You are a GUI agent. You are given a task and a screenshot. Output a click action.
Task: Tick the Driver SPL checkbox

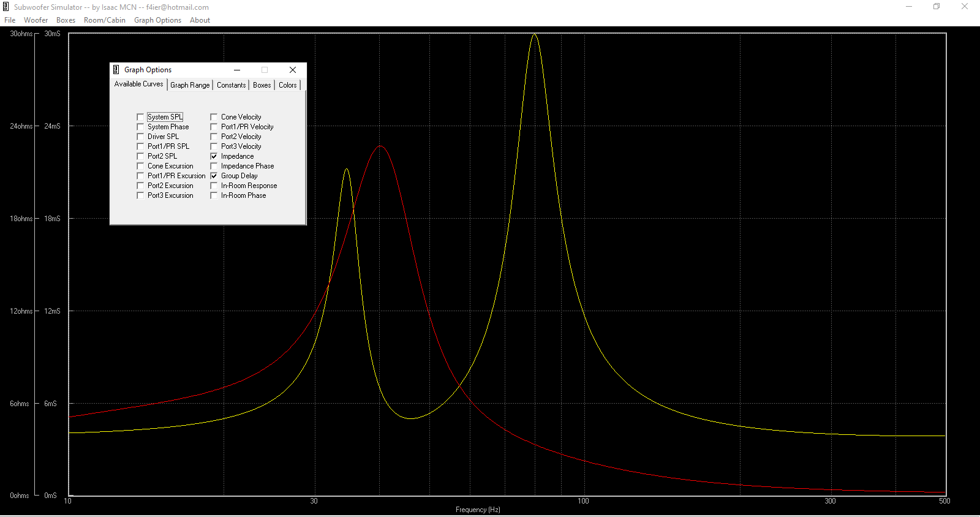click(x=140, y=137)
